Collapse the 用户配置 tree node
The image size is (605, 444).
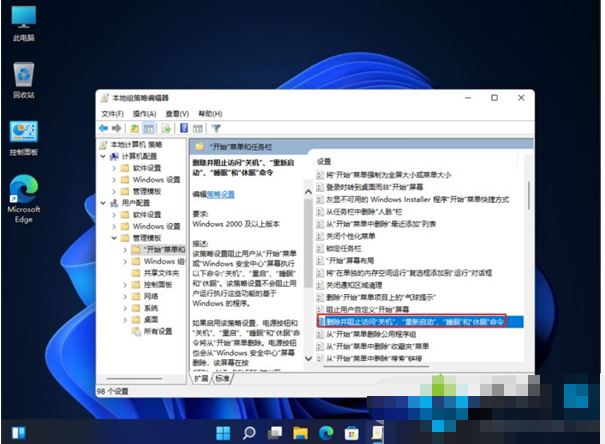103,203
